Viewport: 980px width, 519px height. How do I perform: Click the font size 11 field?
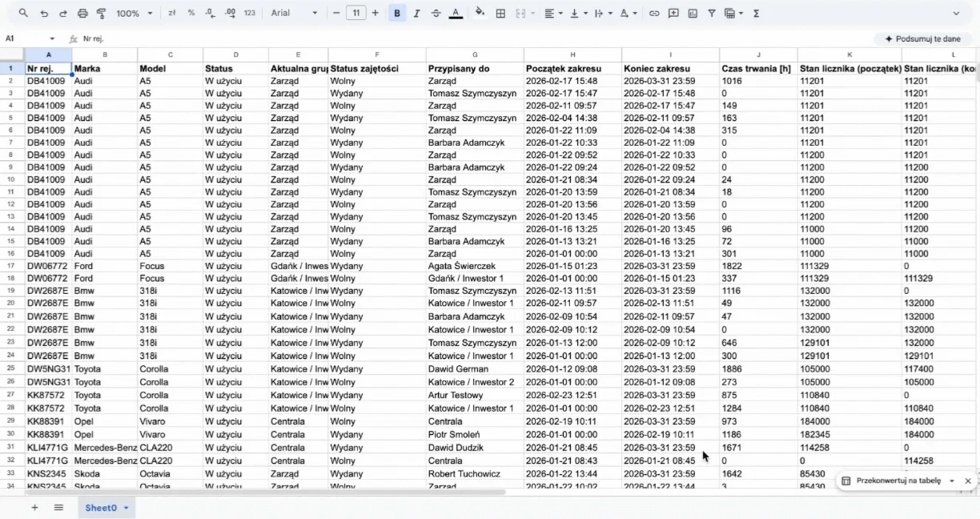(x=355, y=13)
